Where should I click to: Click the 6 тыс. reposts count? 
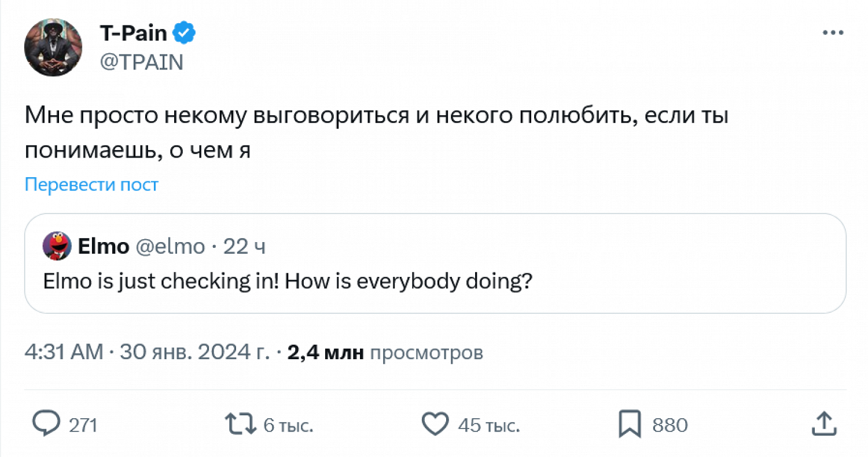tap(288, 426)
